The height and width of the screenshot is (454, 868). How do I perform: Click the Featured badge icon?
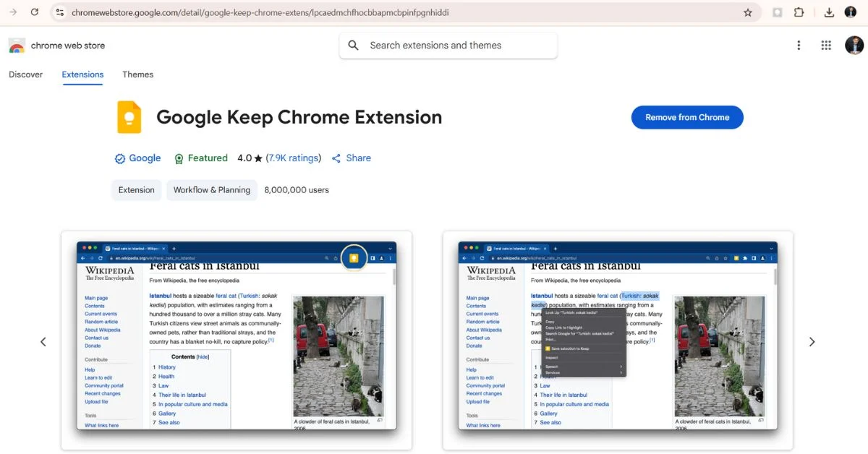point(179,158)
